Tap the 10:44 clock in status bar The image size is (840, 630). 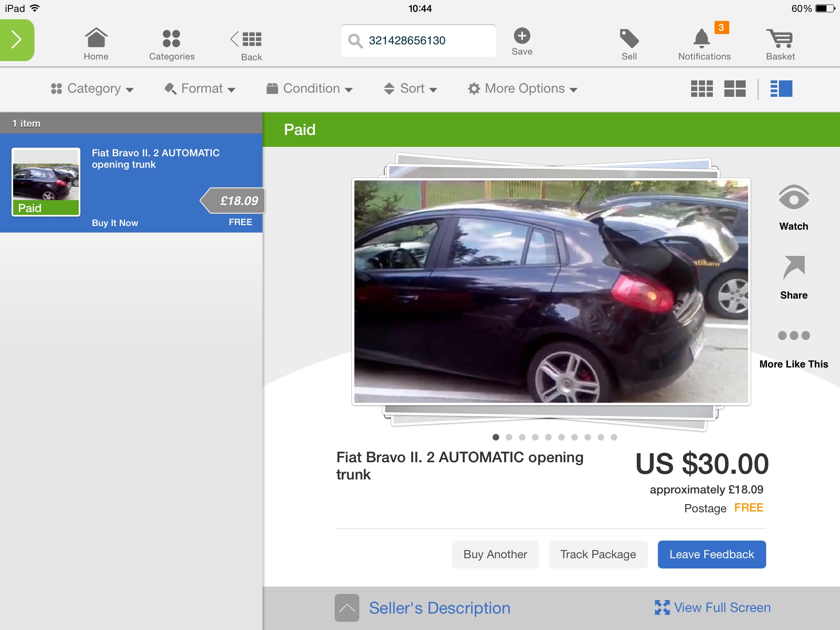420,8
